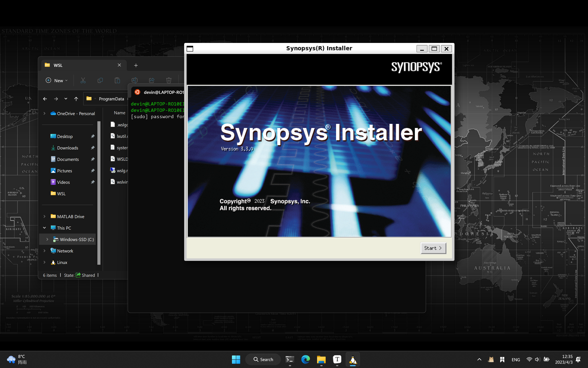Screen dimensions: 588x368
Task: Select the WSLD file in list
Action: (119, 159)
